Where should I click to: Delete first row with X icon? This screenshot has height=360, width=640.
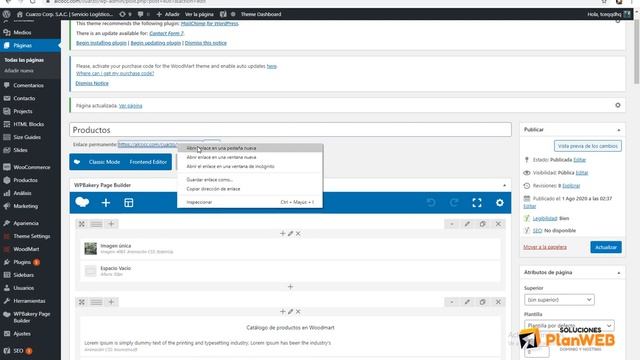coord(498,224)
